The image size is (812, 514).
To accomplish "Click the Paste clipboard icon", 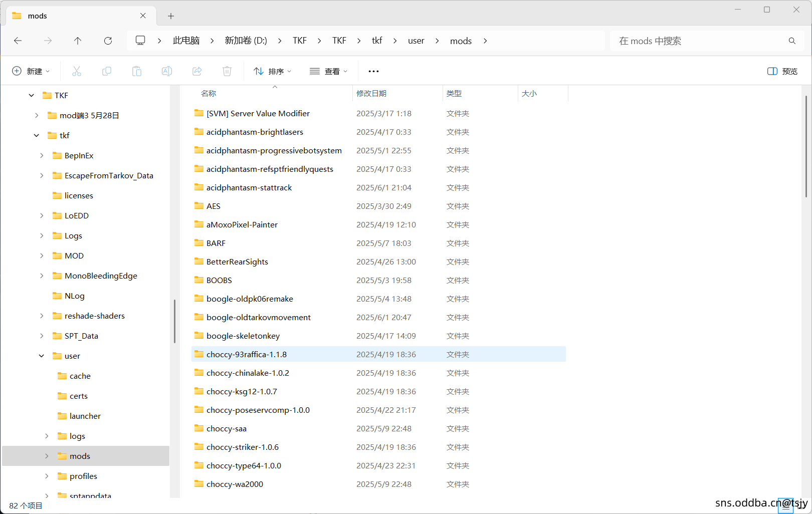I will tap(137, 71).
